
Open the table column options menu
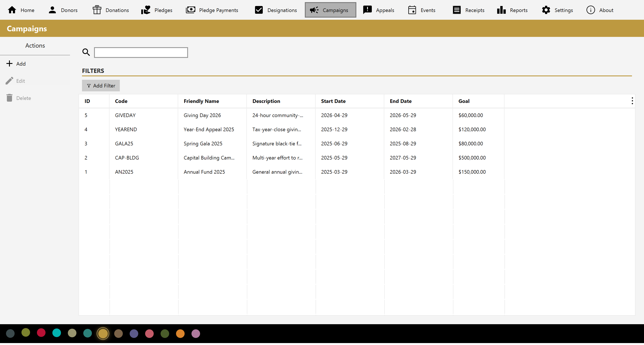(x=632, y=101)
